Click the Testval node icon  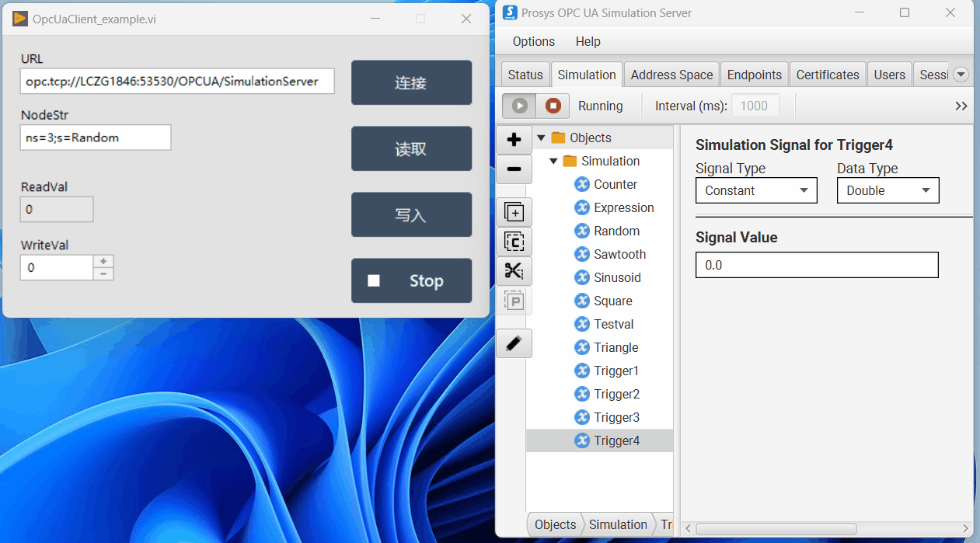click(x=581, y=324)
